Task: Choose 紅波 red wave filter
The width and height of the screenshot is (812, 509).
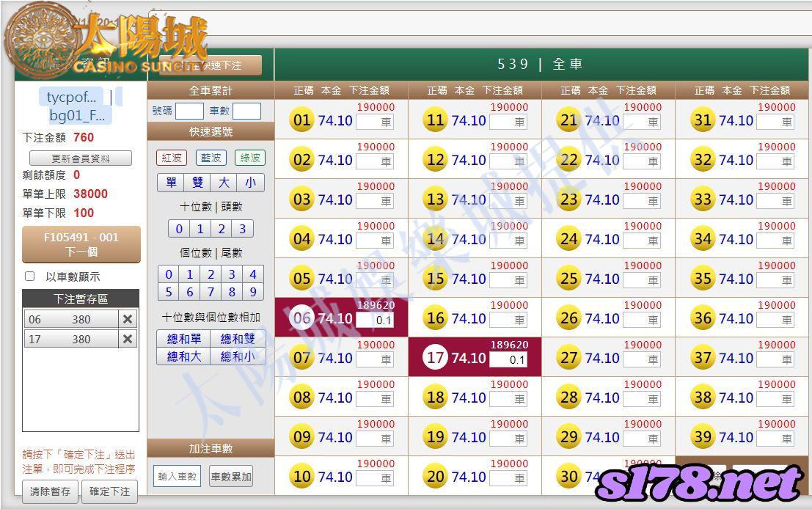Action: (x=172, y=158)
